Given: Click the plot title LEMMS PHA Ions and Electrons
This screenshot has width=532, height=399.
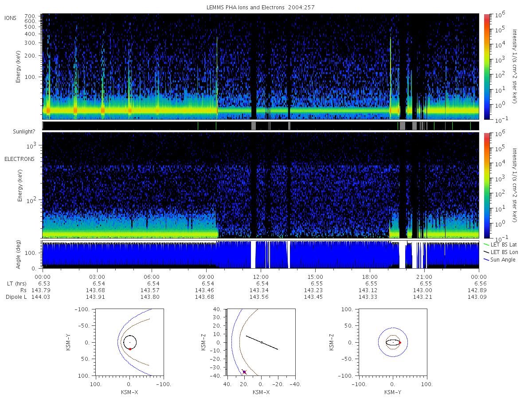Looking at the screenshot, I should pos(260,7).
